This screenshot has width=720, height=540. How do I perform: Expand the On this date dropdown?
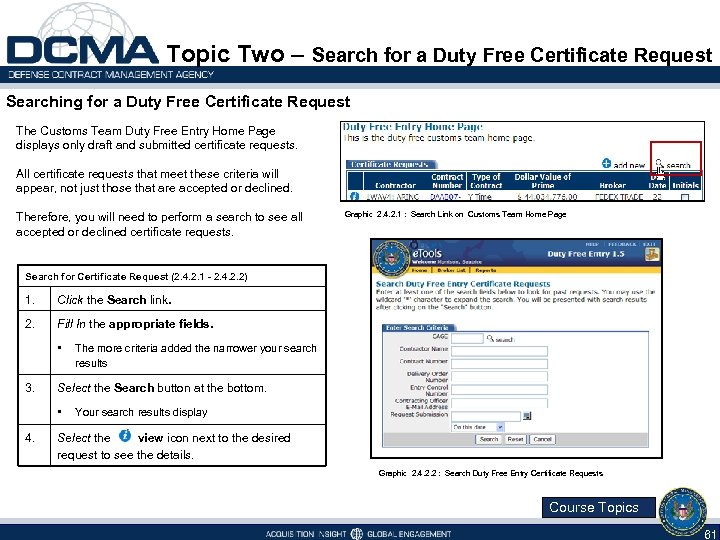click(x=478, y=427)
